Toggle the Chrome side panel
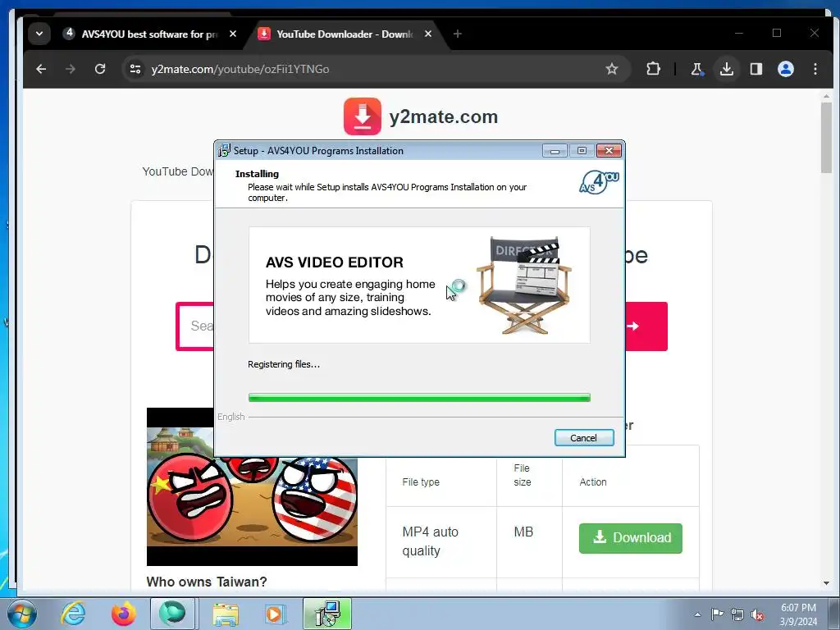 pos(756,69)
